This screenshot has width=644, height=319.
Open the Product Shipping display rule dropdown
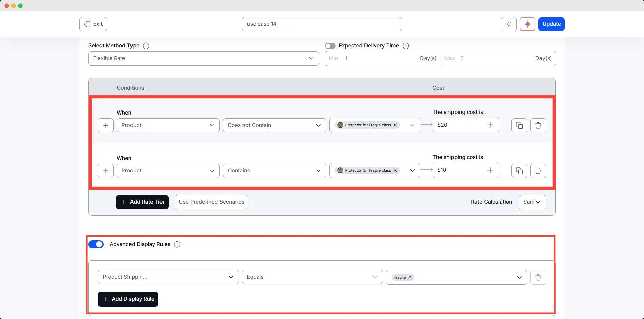click(168, 277)
